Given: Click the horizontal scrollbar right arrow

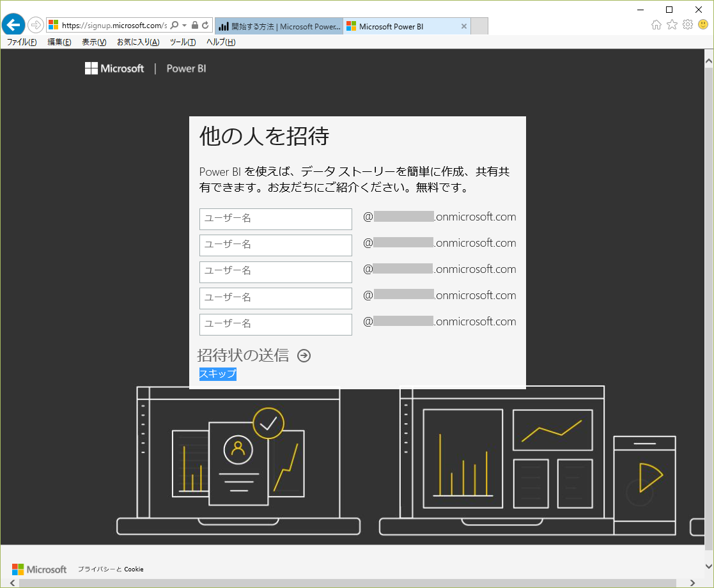Looking at the screenshot, I should coord(692,583).
